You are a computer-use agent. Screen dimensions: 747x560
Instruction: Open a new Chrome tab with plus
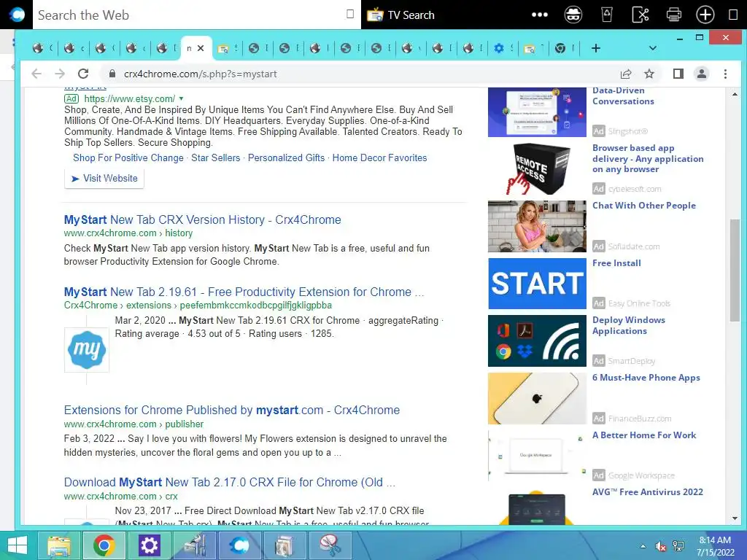(595, 48)
